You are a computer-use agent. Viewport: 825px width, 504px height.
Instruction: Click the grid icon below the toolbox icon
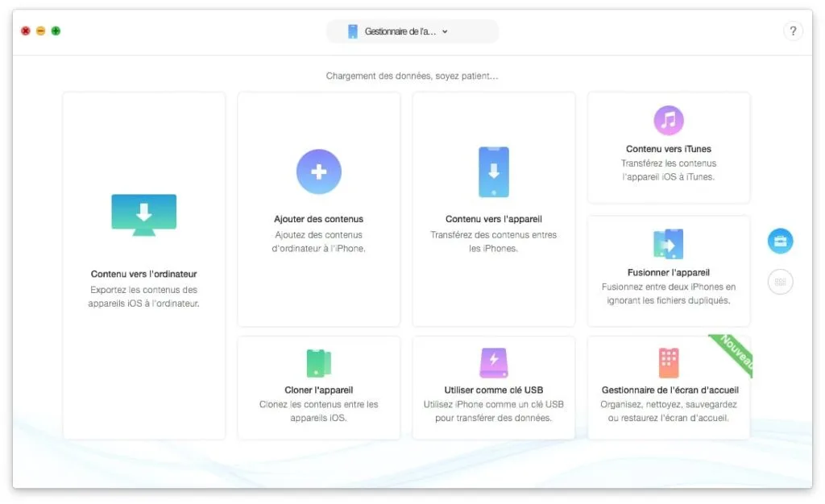[780, 281]
